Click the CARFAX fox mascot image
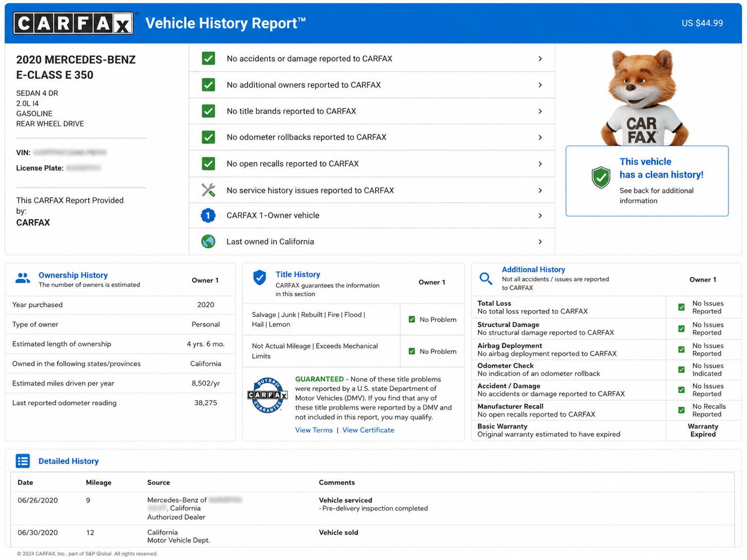The width and height of the screenshot is (747, 560). (644, 97)
